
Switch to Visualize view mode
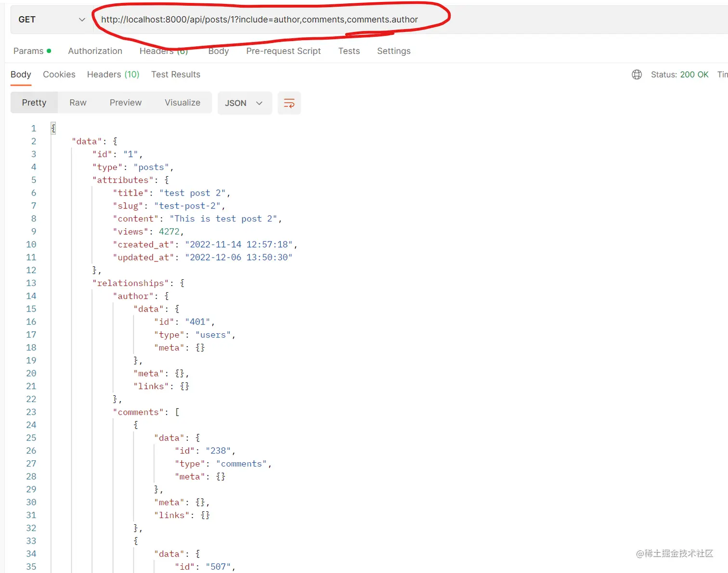pyautogui.click(x=182, y=103)
